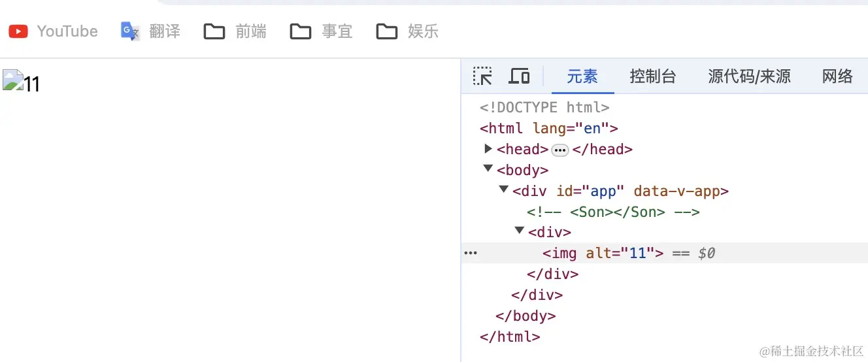This screenshot has width=868, height=362.
Task: Toggle the device toolbar icon
Action: point(519,76)
